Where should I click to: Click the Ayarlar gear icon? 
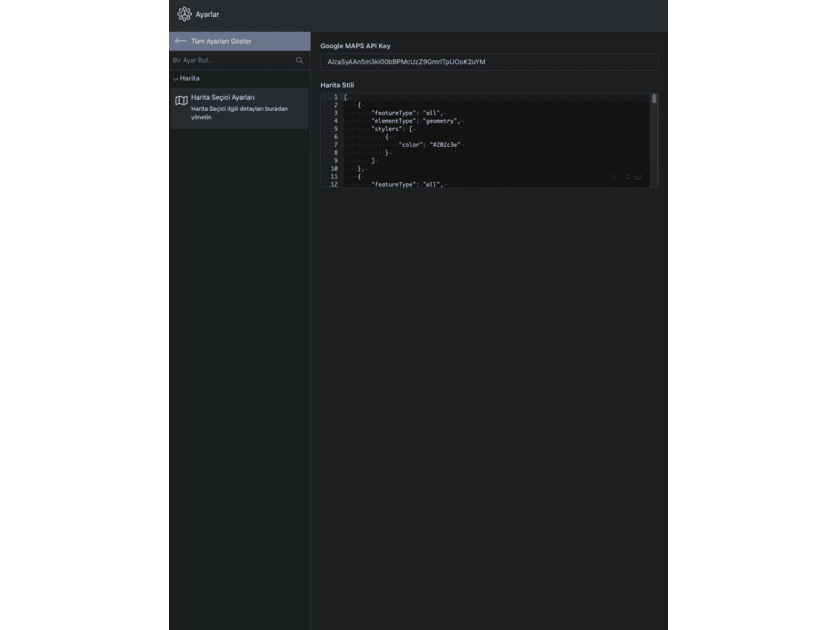pos(184,14)
